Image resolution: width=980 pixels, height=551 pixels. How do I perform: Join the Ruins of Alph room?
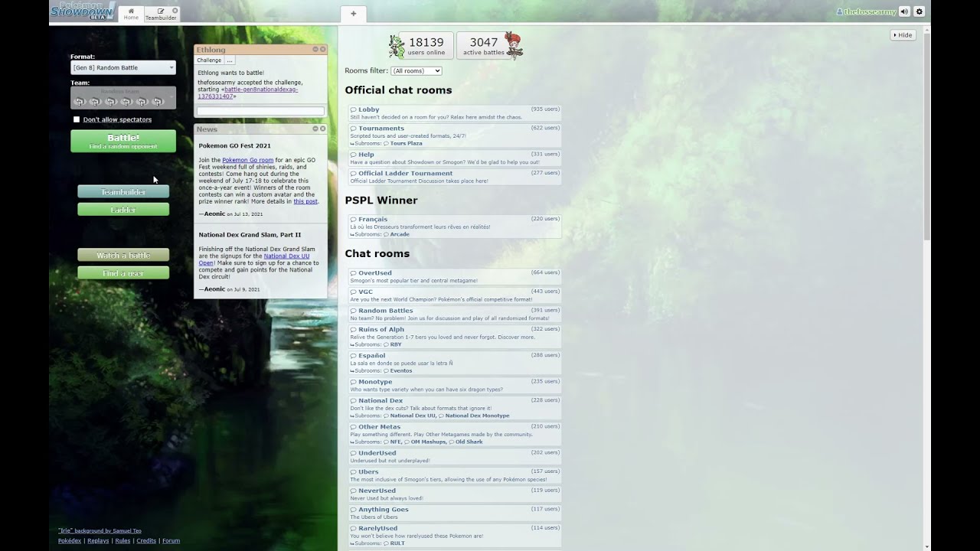coord(454,337)
